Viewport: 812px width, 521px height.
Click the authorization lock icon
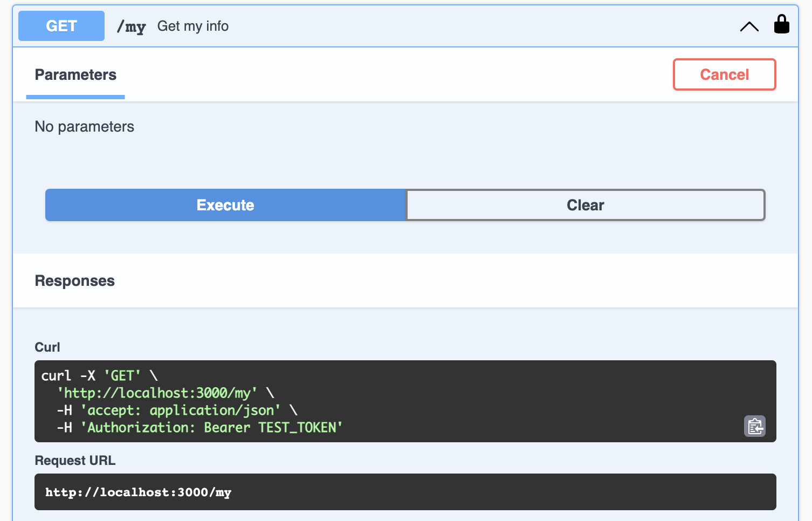click(x=781, y=25)
